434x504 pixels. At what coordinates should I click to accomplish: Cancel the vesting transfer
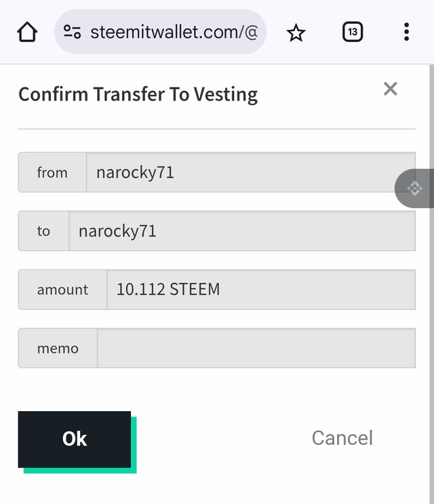342,438
